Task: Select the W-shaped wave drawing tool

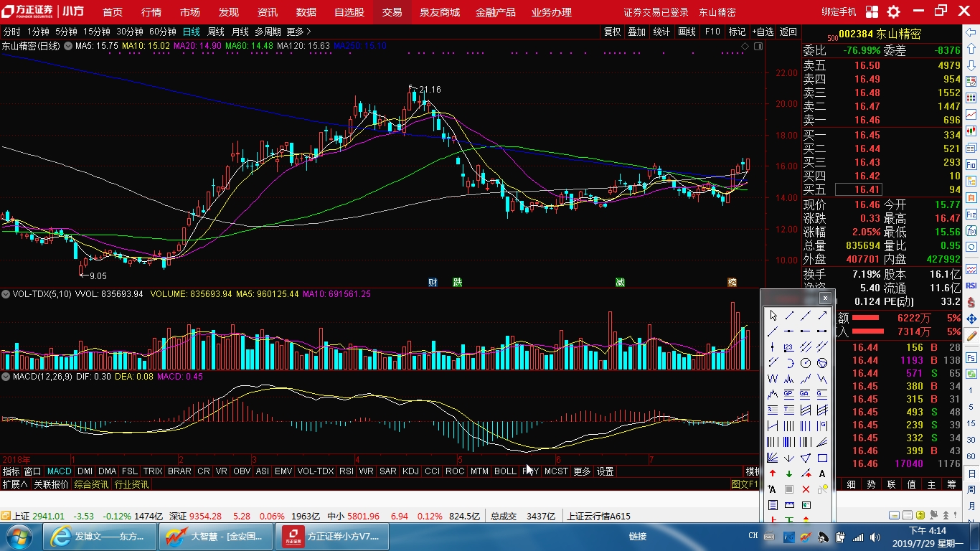Action: (x=773, y=378)
